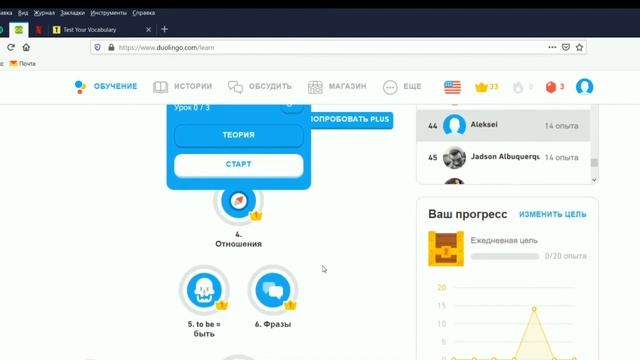Open Jadson Albuquerque's leaderboard entry
640x360 pixels.
coord(503,157)
